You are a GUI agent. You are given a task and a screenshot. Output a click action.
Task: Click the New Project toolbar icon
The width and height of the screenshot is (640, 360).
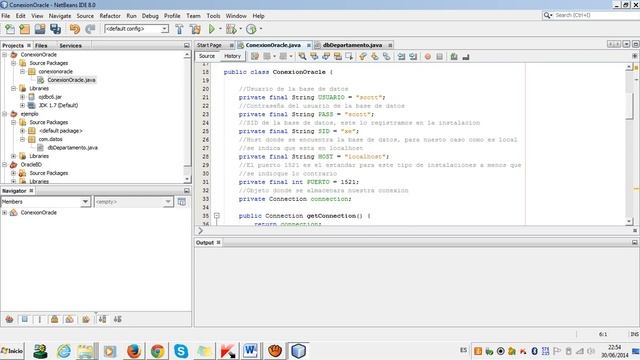tap(24, 29)
